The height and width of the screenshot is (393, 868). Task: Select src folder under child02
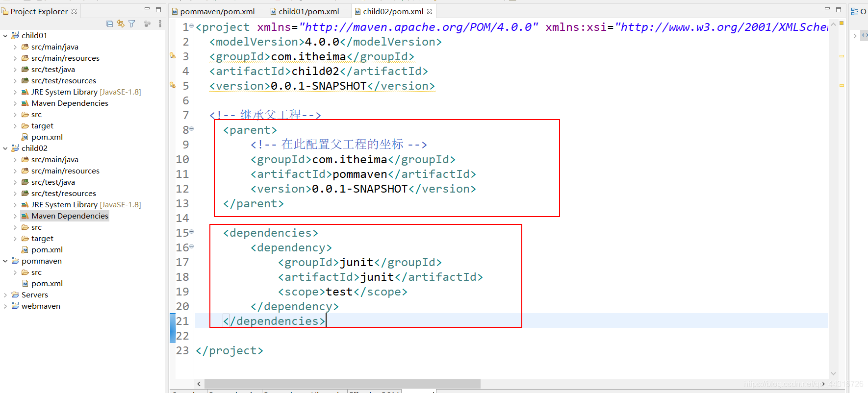pos(36,227)
